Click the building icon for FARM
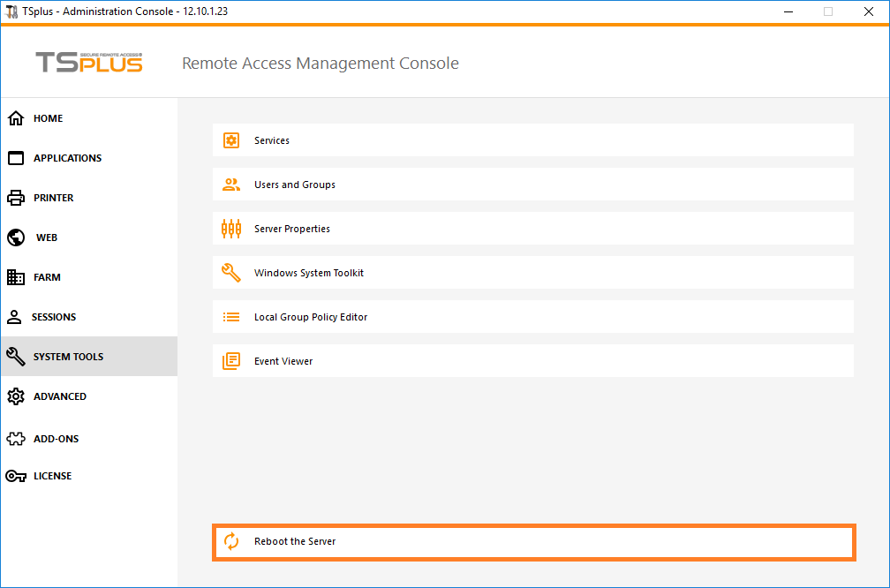This screenshot has height=588, width=890. (x=16, y=277)
